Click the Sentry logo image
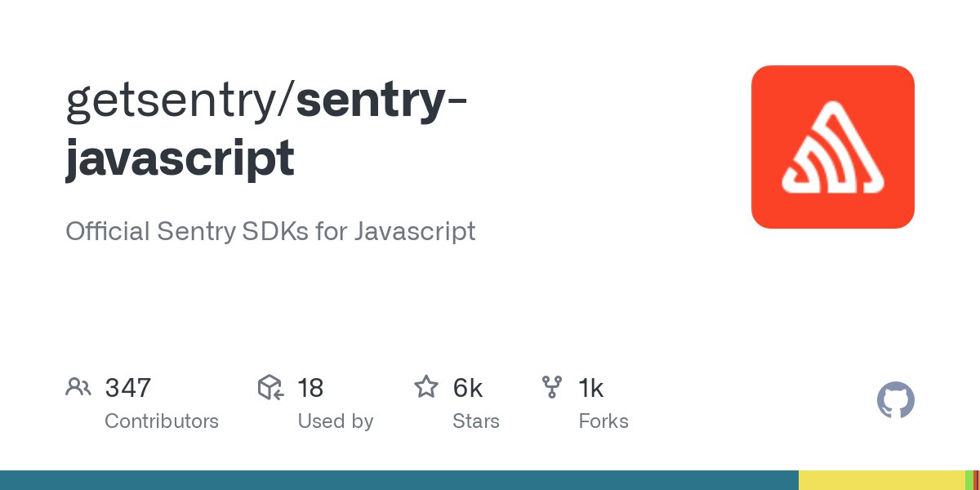 (x=832, y=147)
